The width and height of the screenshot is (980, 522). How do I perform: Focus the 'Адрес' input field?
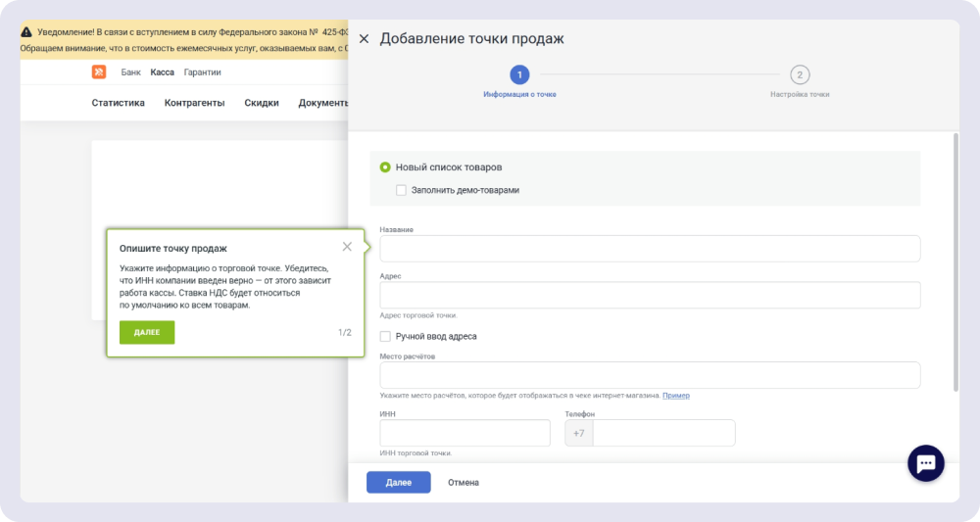650,295
